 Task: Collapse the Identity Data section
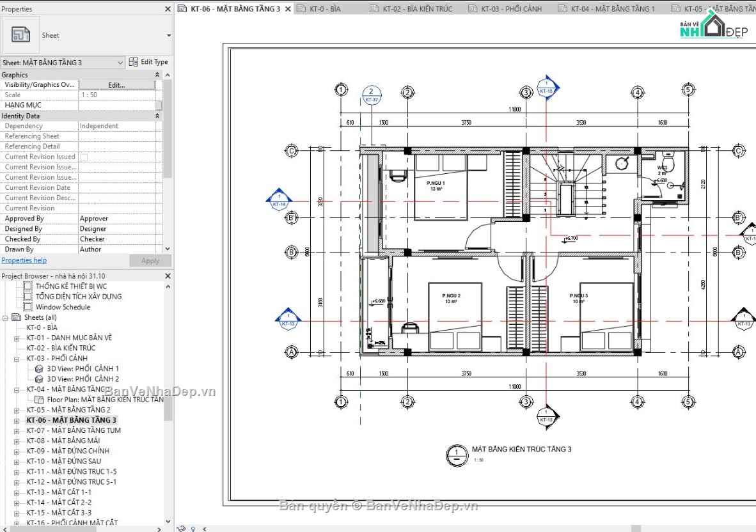tap(157, 116)
